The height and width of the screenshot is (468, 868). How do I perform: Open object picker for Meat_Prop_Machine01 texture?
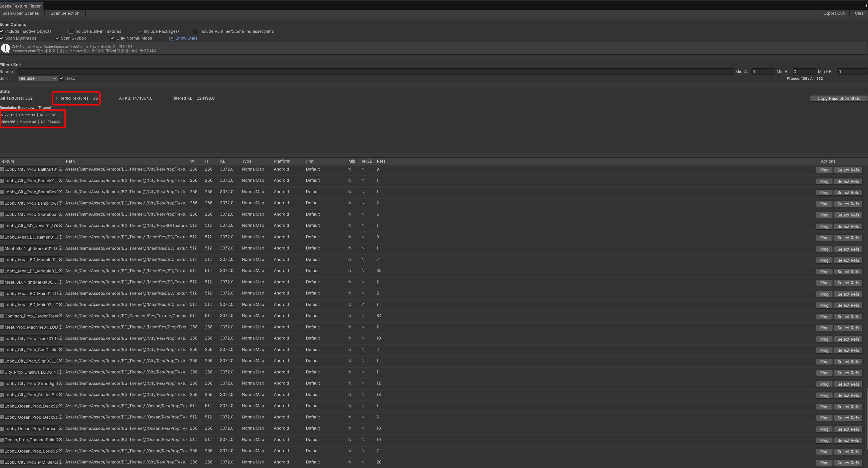[61, 327]
